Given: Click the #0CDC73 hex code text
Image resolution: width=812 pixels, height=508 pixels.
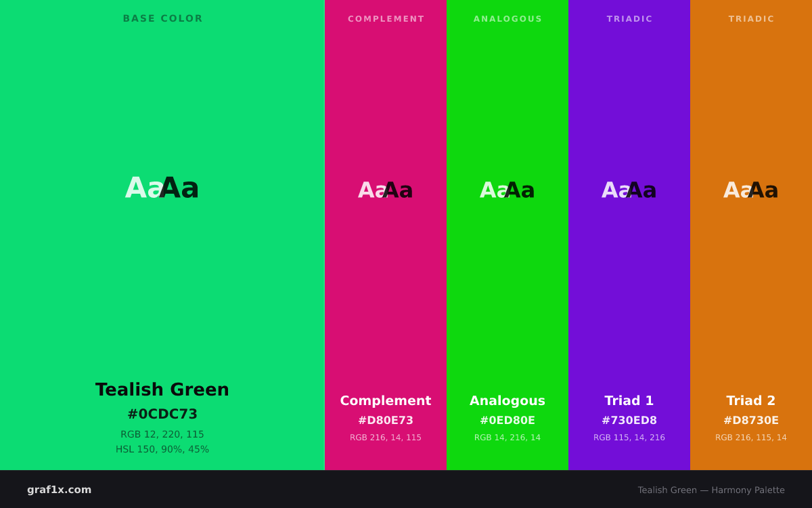Looking at the screenshot, I should tap(162, 414).
